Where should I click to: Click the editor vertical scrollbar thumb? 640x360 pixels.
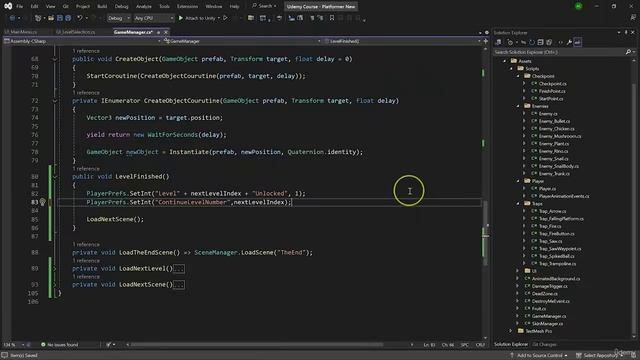click(485, 233)
